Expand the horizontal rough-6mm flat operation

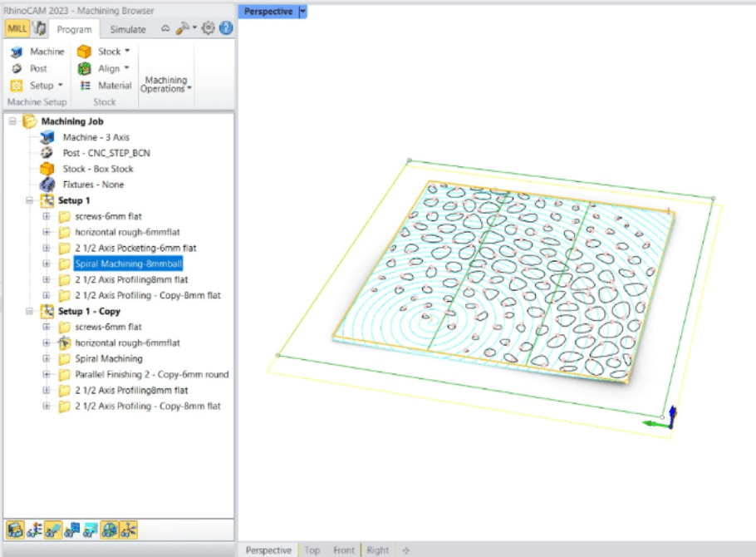coord(47,233)
